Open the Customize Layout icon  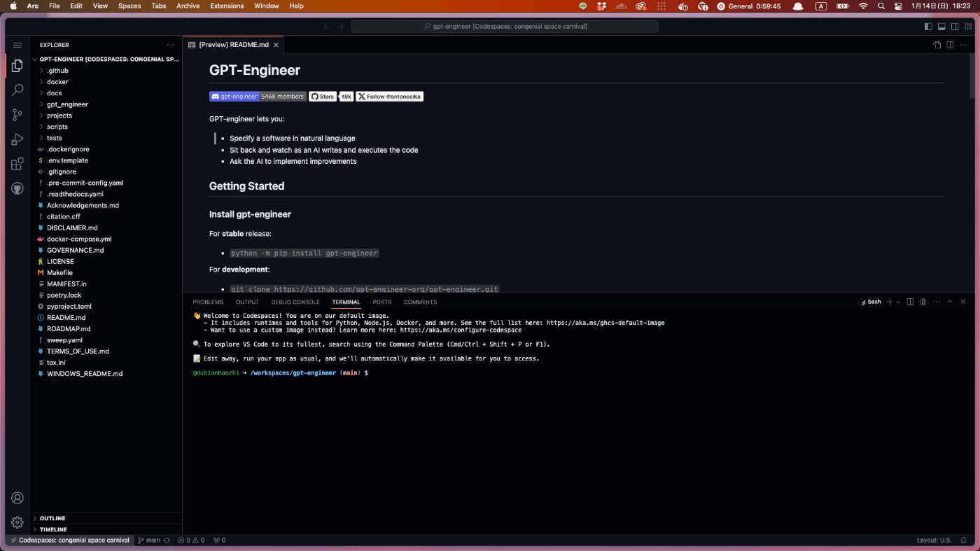(967, 27)
